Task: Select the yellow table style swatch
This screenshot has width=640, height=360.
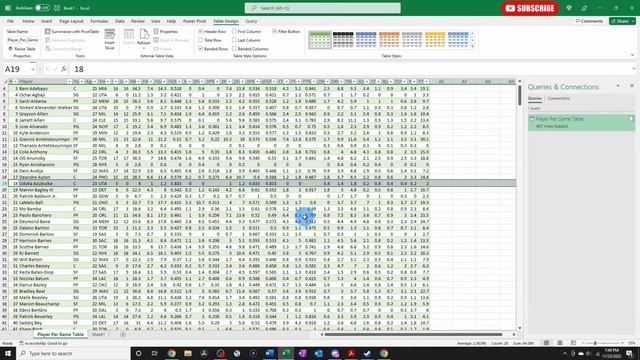Action: pyautogui.click(x=435, y=40)
